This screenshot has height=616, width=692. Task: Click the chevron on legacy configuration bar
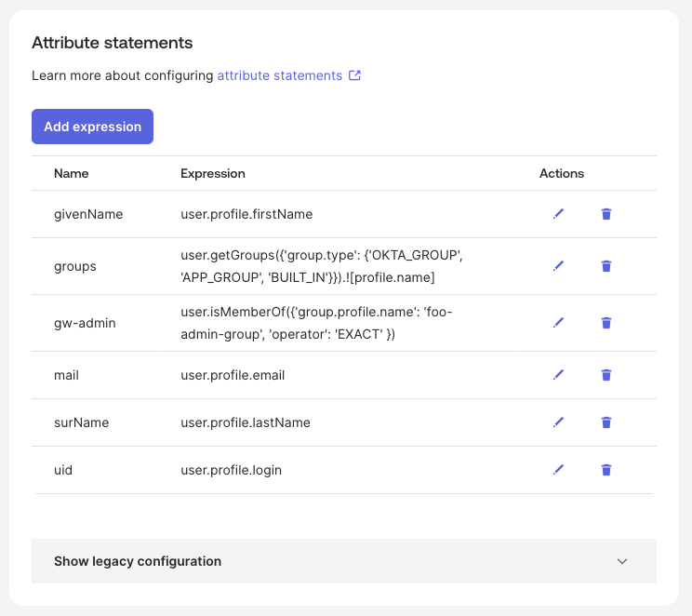coord(622,561)
